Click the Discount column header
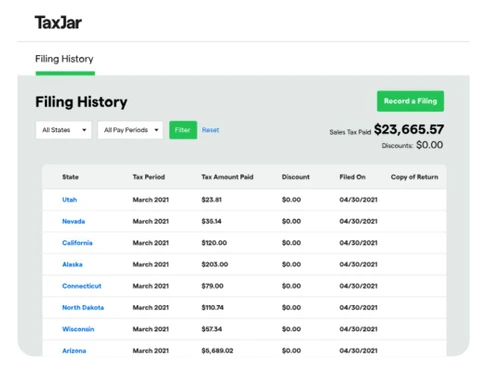The height and width of the screenshot is (375, 500). [x=296, y=177]
